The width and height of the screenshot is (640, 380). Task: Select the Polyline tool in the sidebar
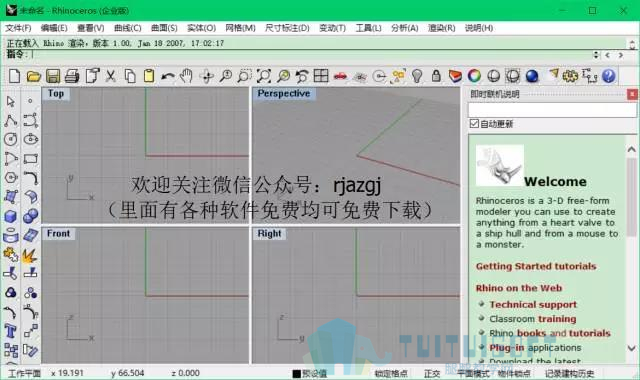click(11, 120)
